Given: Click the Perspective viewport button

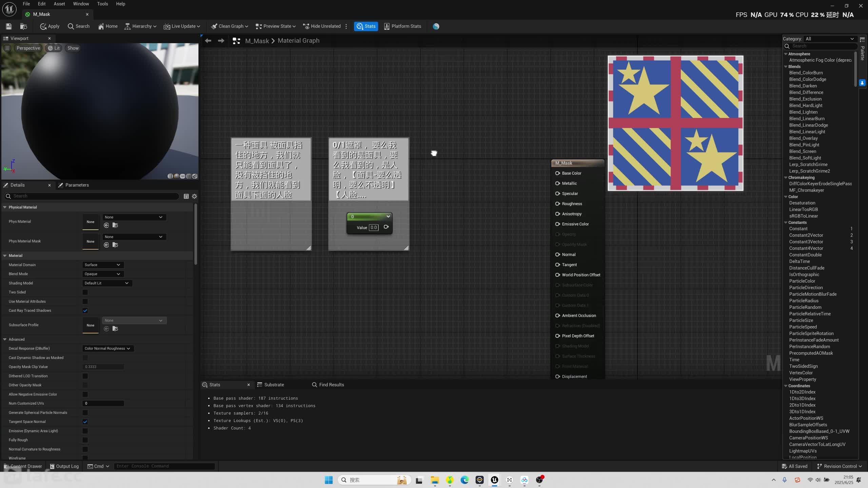Looking at the screenshot, I should coord(28,48).
